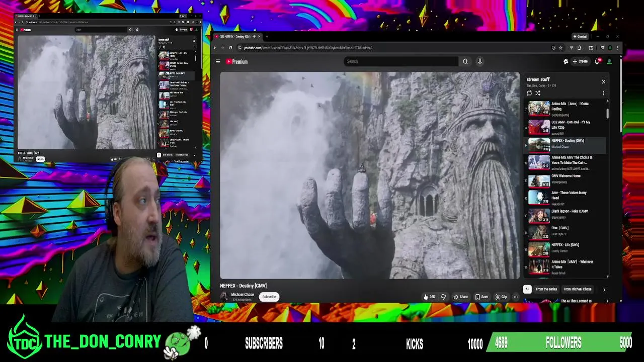
Task: Play Amv - These Voices in my Head
Action: pyautogui.click(x=565, y=198)
